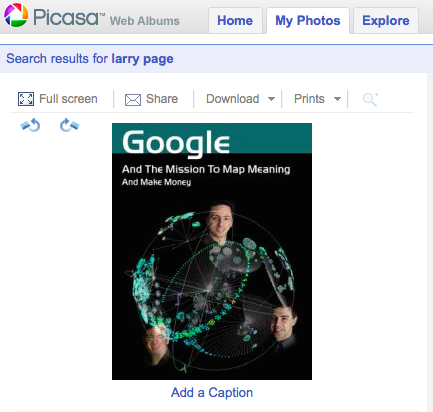Click the Full screen expand icon
Image resolution: width=433 pixels, height=412 pixels.
coord(26,99)
